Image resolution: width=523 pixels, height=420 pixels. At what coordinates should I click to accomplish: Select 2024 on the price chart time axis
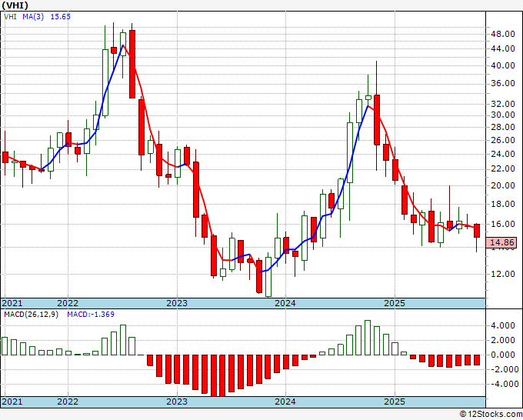coord(285,303)
